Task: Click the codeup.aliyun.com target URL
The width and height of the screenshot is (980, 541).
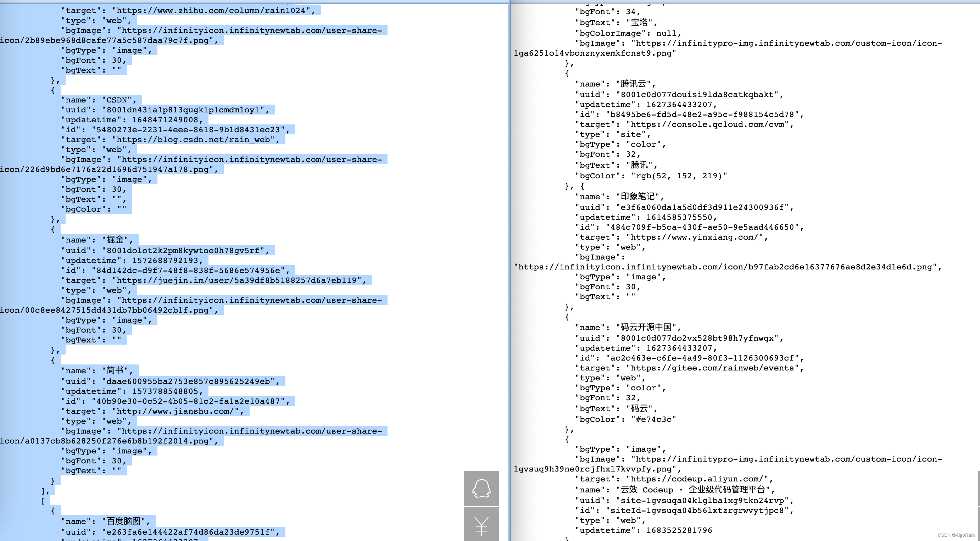Action: (x=697, y=479)
